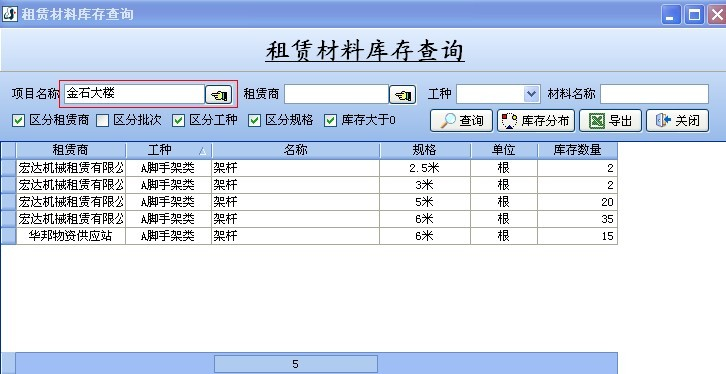Viewport: 726px width, 374px height.
Task: Select the 2.5米 specification cell
Action: [x=425, y=168]
